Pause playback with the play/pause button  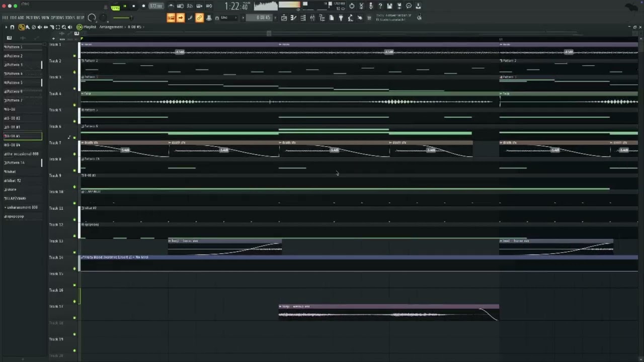pos(125,6)
